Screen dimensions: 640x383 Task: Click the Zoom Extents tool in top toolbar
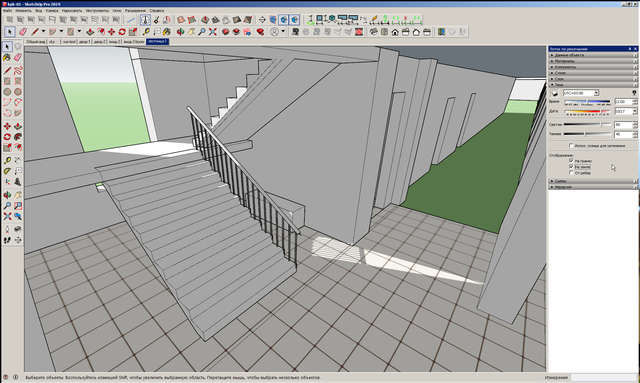pos(213,32)
